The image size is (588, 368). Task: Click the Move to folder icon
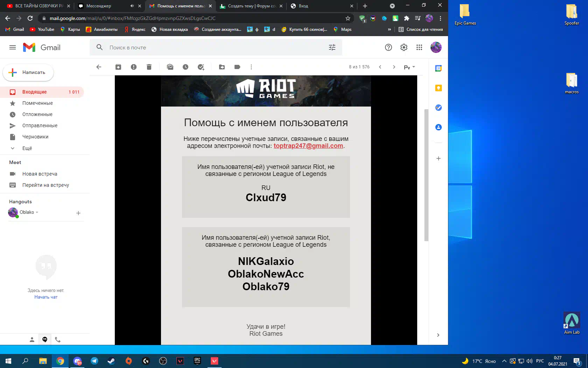coord(222,67)
